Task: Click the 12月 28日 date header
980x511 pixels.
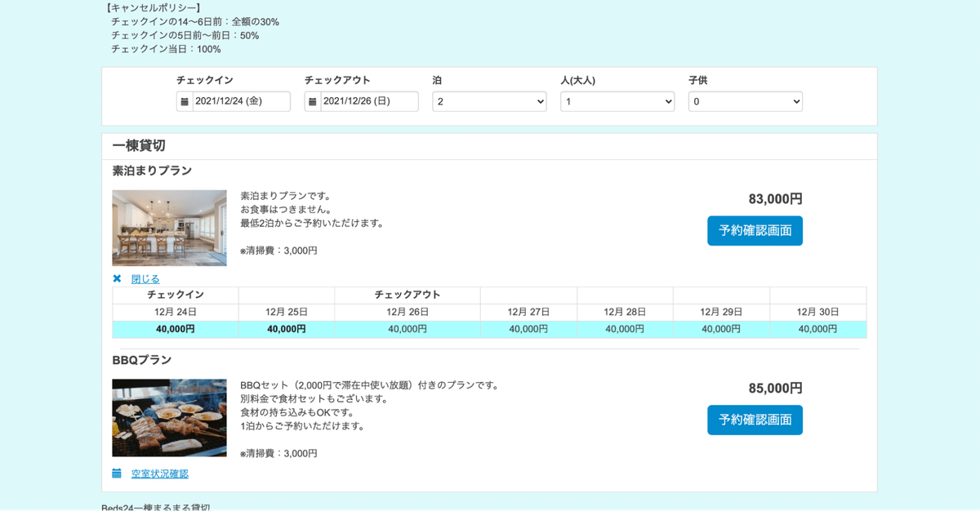Action: (x=625, y=312)
